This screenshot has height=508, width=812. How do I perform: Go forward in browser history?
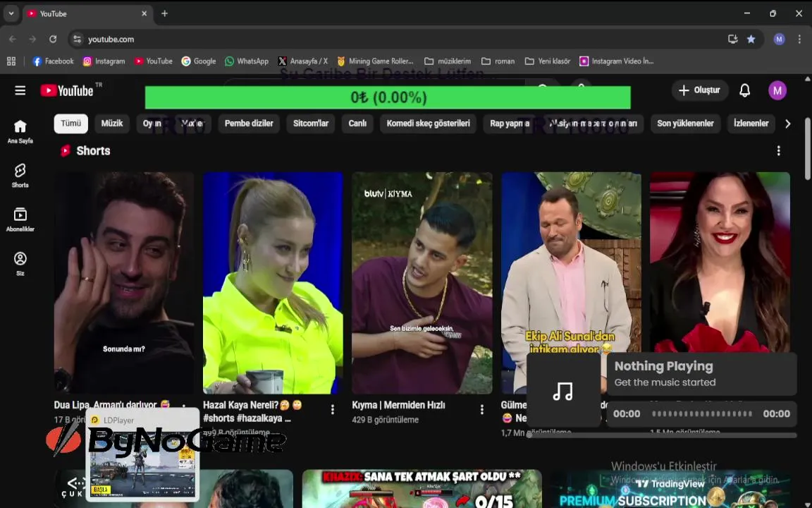point(32,39)
